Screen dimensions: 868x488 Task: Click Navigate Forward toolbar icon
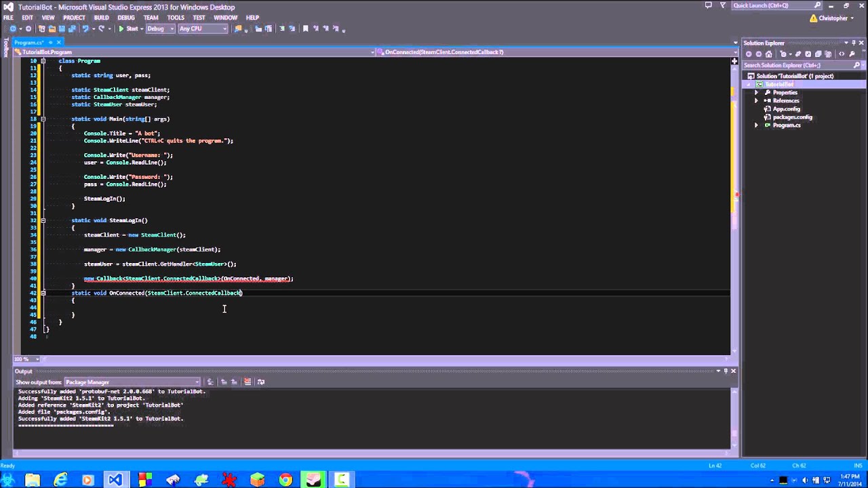click(x=28, y=28)
